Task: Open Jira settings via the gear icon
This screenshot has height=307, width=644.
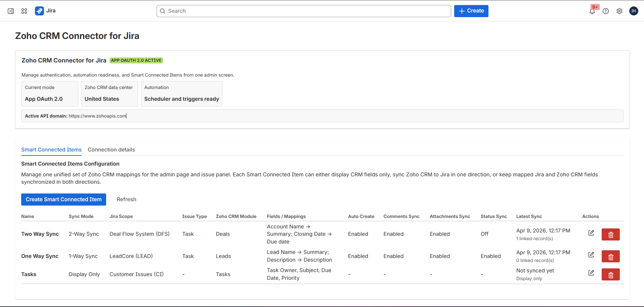Action: pos(619,11)
